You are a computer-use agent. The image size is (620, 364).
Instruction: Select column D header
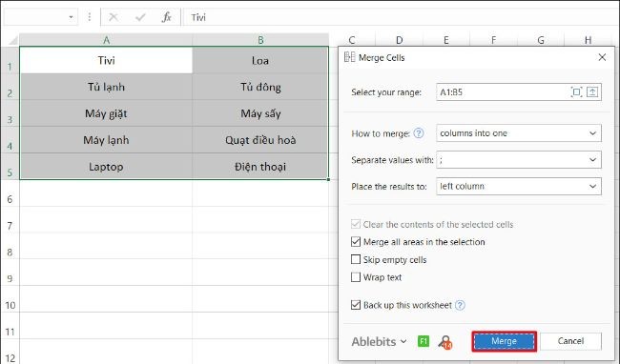point(399,40)
